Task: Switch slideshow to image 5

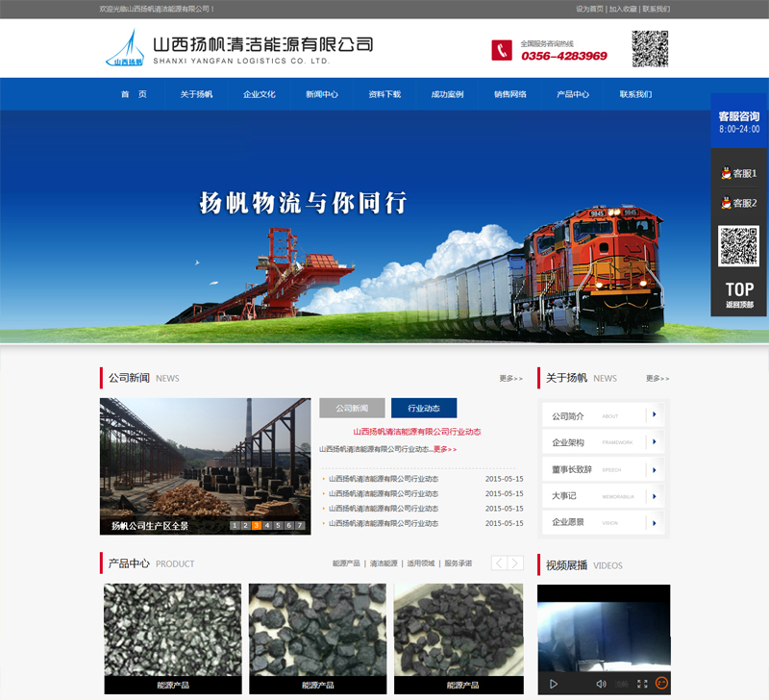Action: 279,526
